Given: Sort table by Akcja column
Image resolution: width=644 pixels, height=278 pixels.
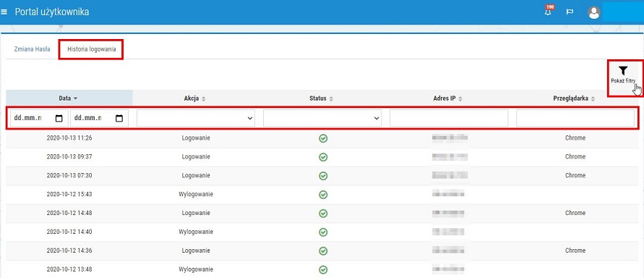Looking at the screenshot, I should tap(195, 98).
